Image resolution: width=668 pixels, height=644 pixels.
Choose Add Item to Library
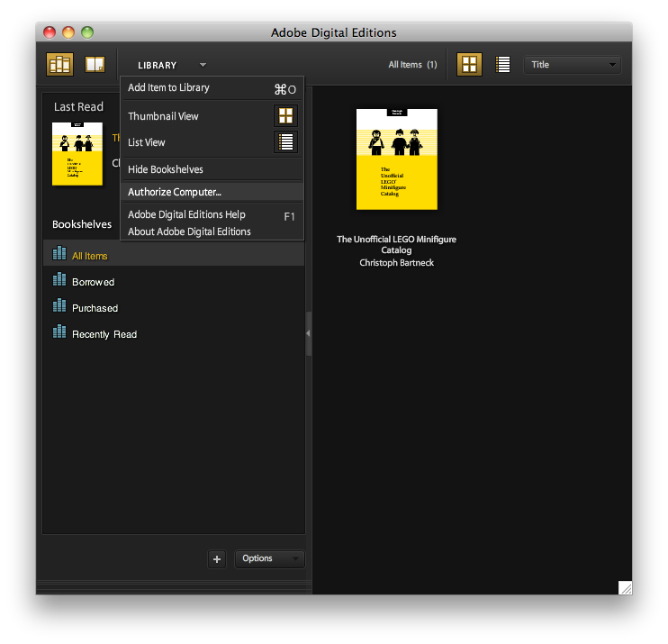pos(212,88)
